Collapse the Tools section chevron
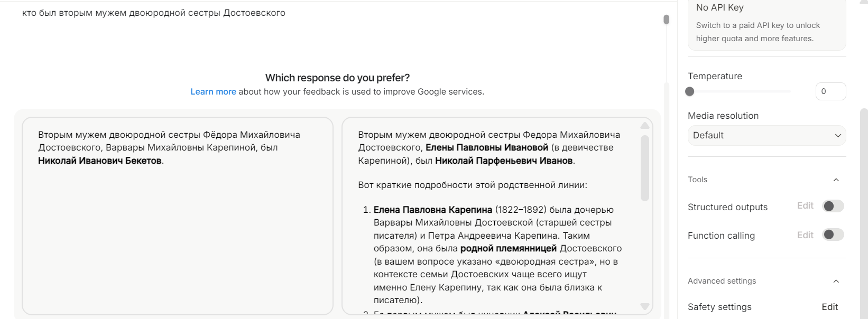The height and width of the screenshot is (319, 868). (x=836, y=180)
